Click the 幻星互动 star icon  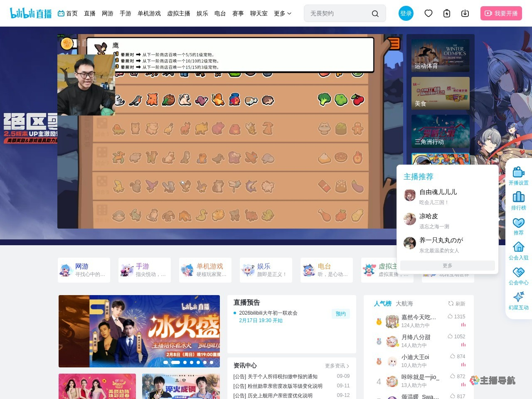point(518,300)
